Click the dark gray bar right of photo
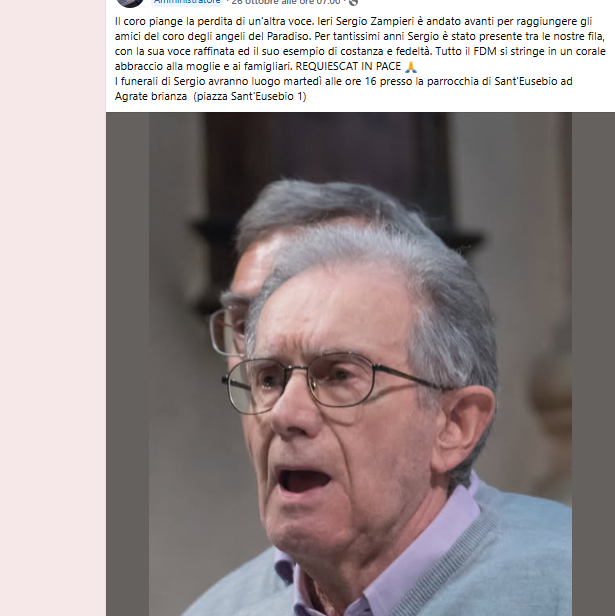 [x=593, y=364]
